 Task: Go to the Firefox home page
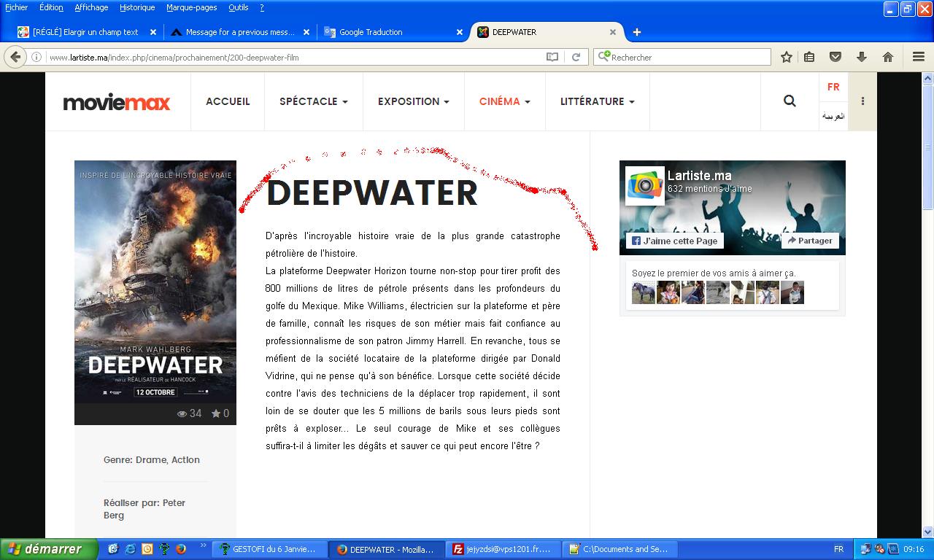(x=888, y=57)
